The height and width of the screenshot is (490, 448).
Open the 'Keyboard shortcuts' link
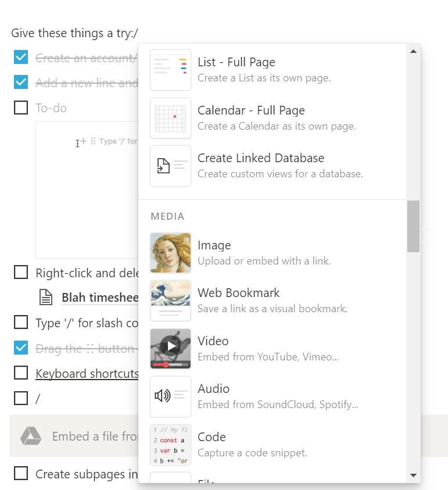click(87, 374)
